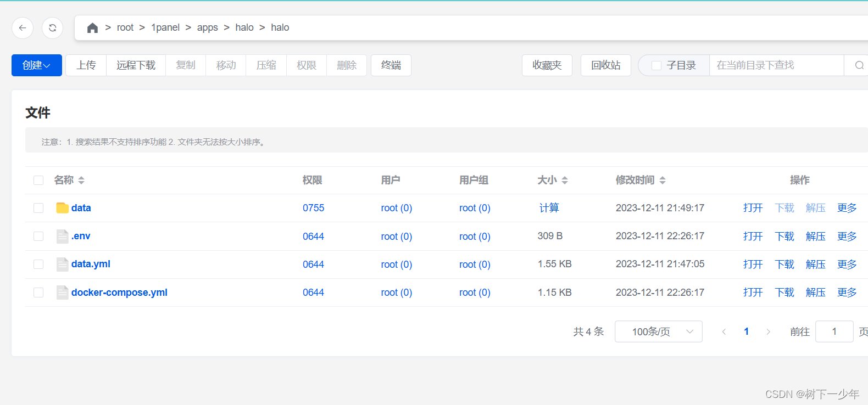
Task: Click user group root (0) for .env
Action: (x=475, y=237)
